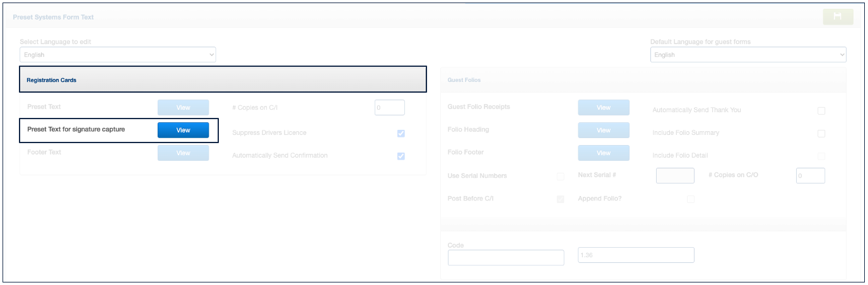View the Preset Text for signature capture
Image resolution: width=868 pixels, height=285 pixels.
click(183, 130)
